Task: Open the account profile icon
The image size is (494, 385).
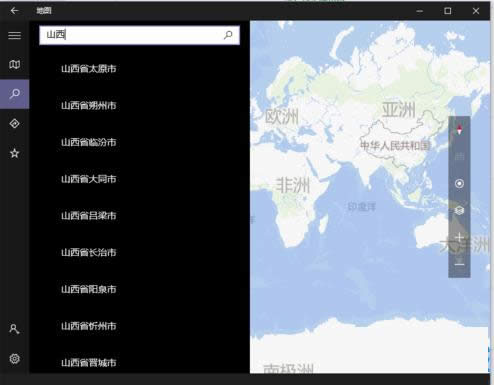Action: tap(15, 329)
